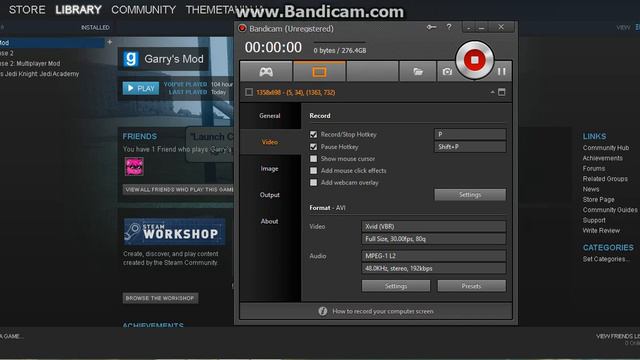Open the Steam COMMUNITY menu
640x360 pixels.
coord(143,9)
